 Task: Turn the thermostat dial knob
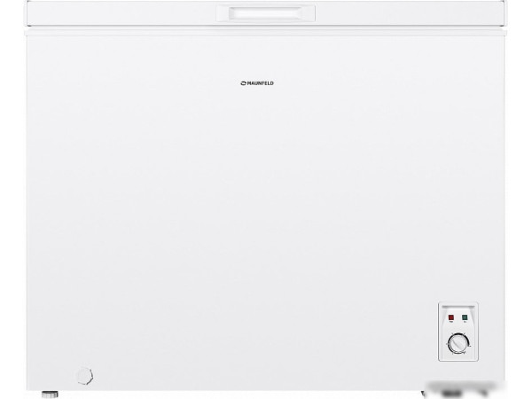[458, 343]
